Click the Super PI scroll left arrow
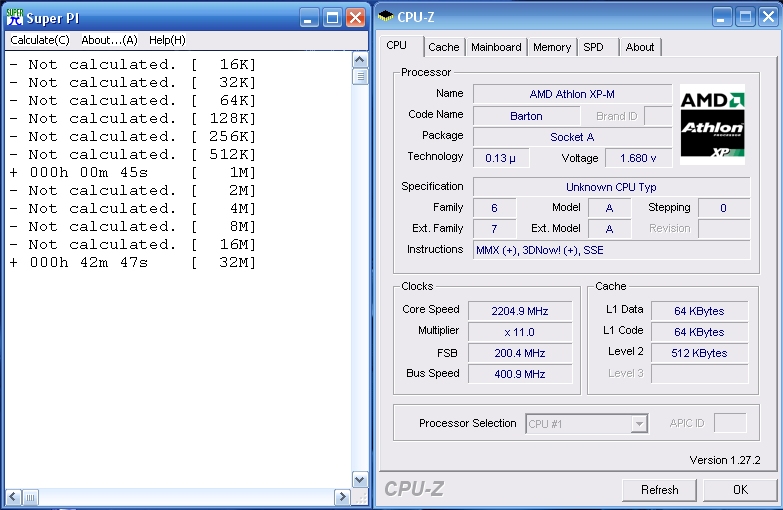This screenshot has height=510, width=783. pos(13,497)
